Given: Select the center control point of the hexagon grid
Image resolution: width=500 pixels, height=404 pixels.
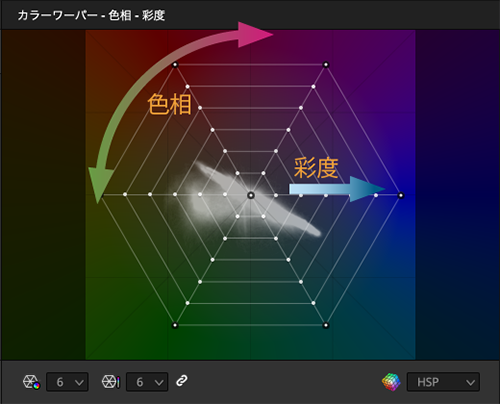Looking at the screenshot, I should pyautogui.click(x=251, y=195).
